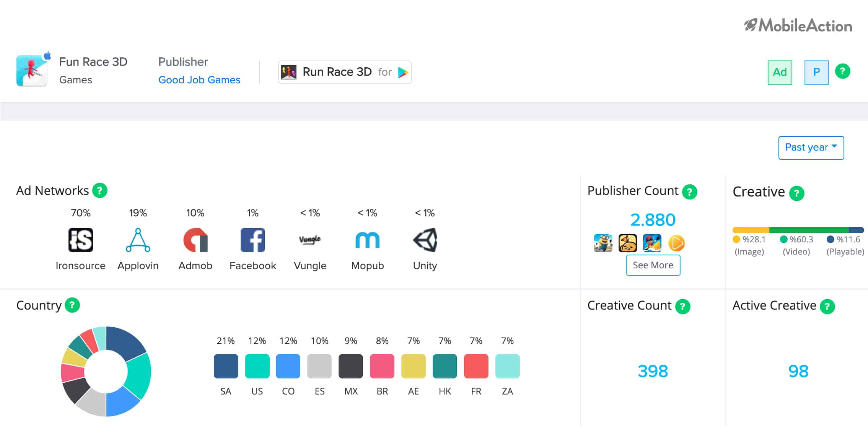Click the AE yellow color swatch
The height and width of the screenshot is (427, 868).
pos(414,366)
